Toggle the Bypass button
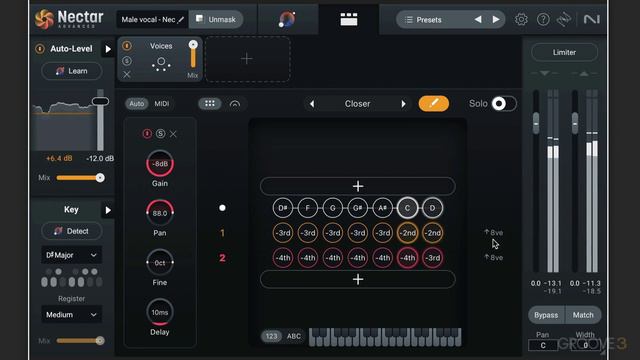The width and height of the screenshot is (640, 360). 546,315
